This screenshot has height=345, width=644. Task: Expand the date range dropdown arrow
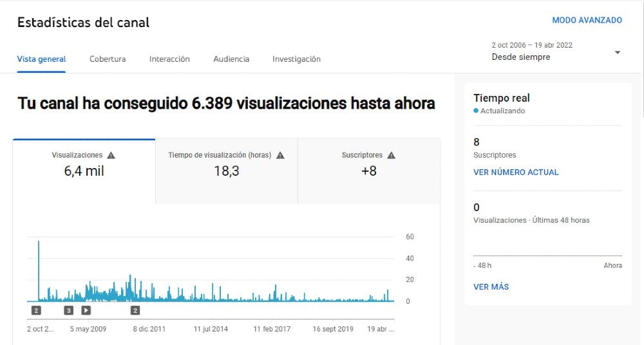(618, 52)
